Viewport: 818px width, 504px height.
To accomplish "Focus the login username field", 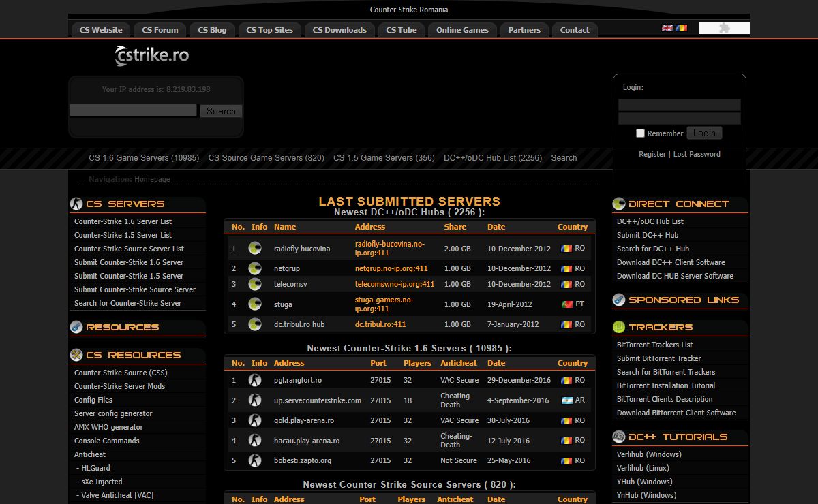I will point(680,105).
